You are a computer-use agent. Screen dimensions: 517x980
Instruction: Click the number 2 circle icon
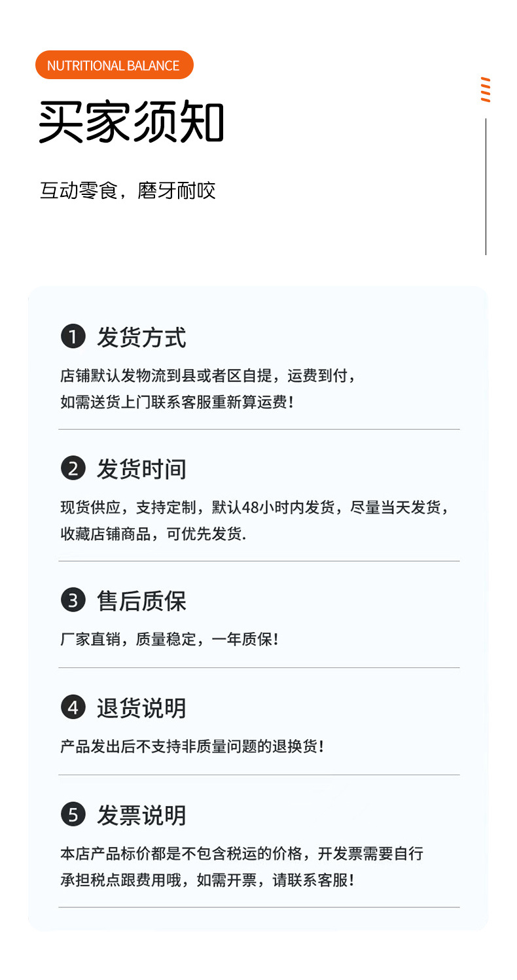pos(73,468)
